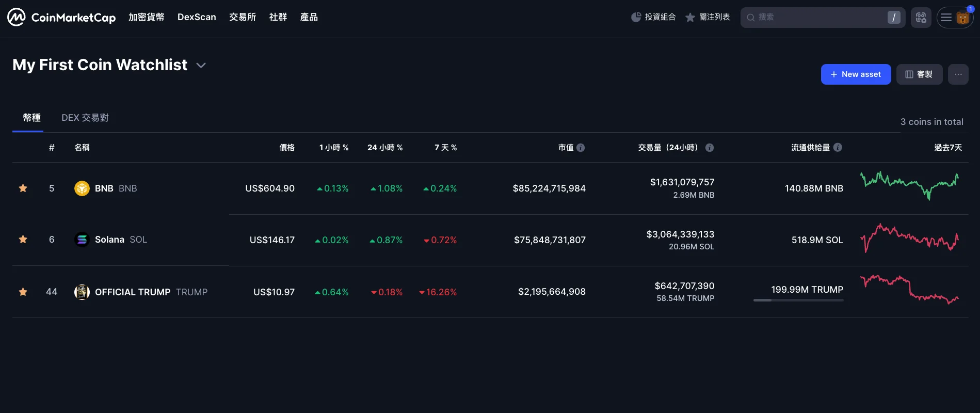Viewport: 980px width, 413px height.
Task: Open the portfolio pie chart icon
Action: (x=636, y=17)
